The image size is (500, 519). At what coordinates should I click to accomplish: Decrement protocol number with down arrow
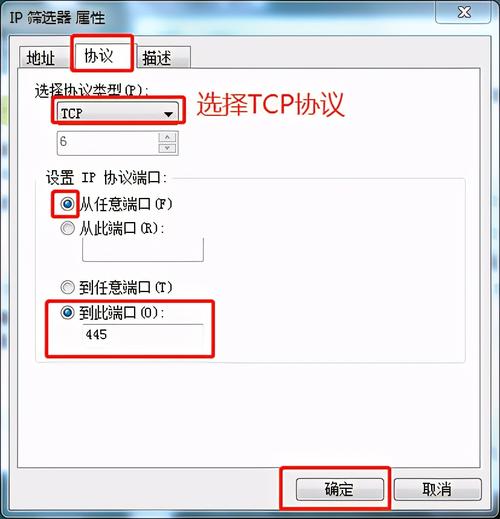coord(167,148)
